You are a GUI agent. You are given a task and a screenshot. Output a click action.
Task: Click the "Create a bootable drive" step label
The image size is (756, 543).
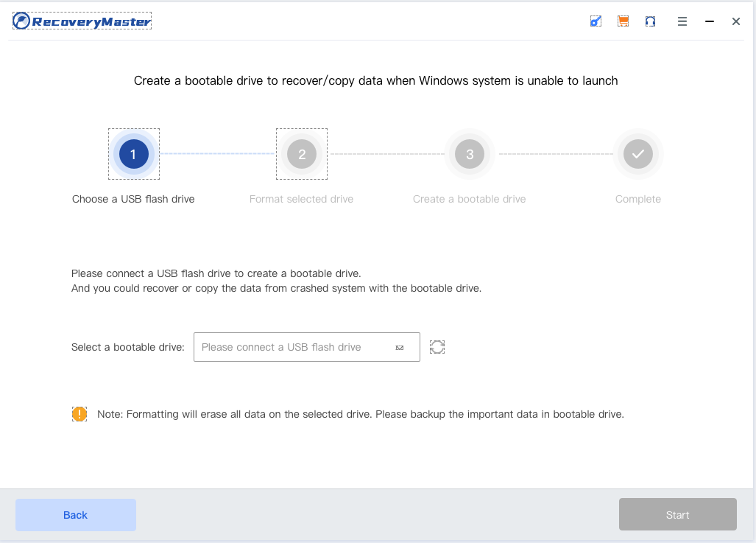click(x=469, y=199)
